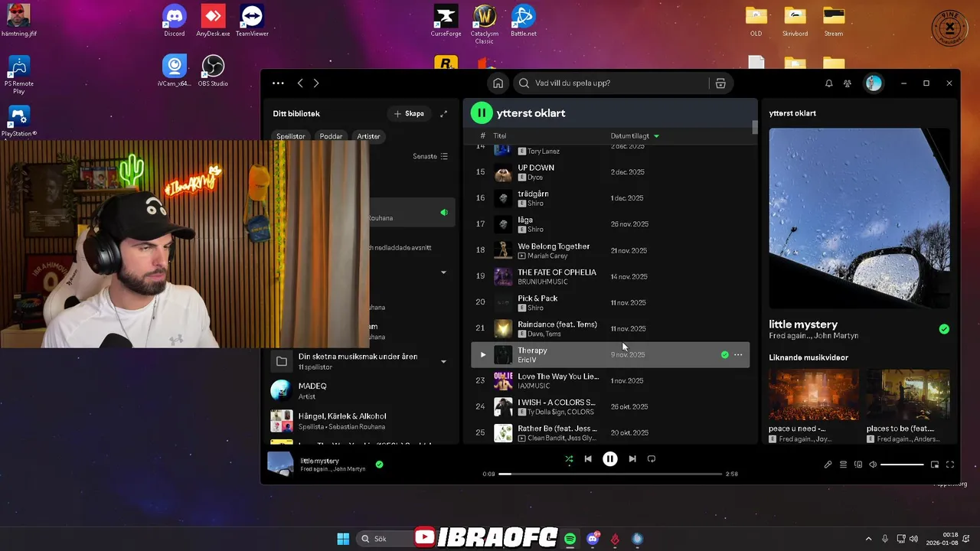This screenshot has height=551, width=980.
Task: Toggle shuffle in the player controls
Action: pos(569,459)
